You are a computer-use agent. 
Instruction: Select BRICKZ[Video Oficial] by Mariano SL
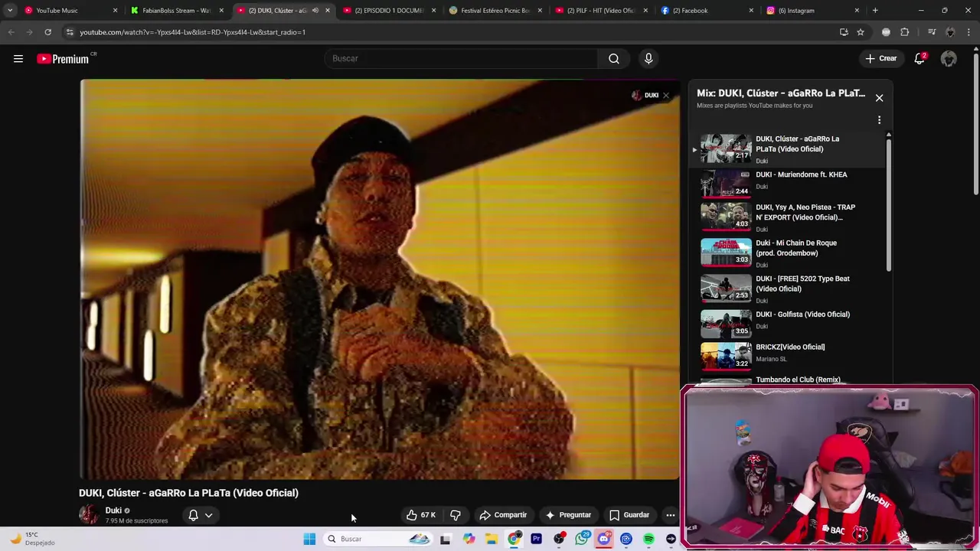tap(789, 355)
